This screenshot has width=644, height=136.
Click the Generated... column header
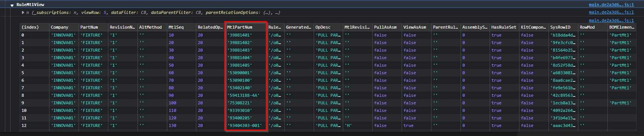(299, 27)
